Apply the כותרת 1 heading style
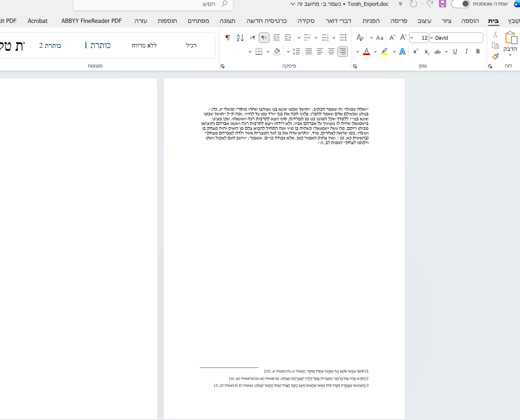520x420 pixels. (97, 46)
